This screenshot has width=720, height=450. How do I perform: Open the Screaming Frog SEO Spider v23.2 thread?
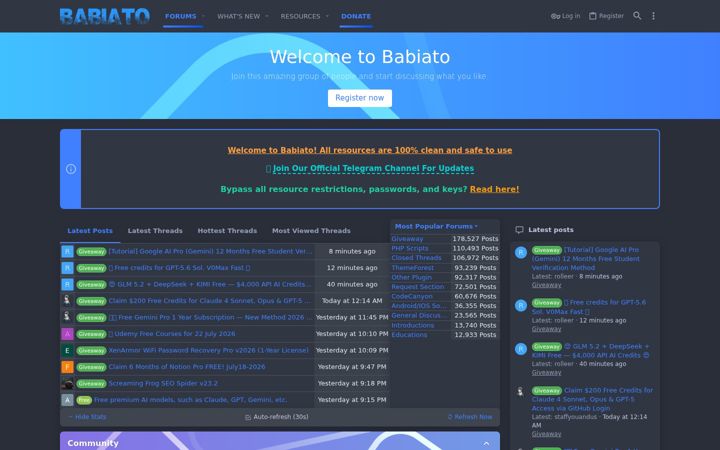pyautogui.click(x=163, y=383)
